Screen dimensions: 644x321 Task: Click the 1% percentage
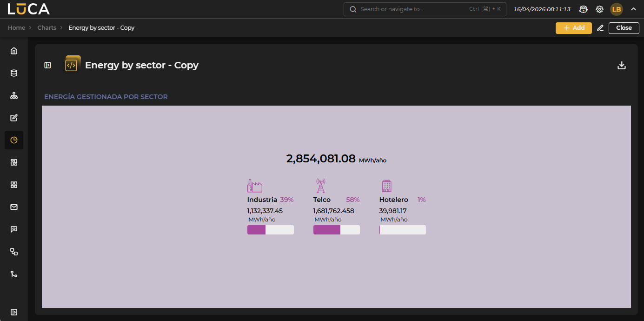click(422, 200)
